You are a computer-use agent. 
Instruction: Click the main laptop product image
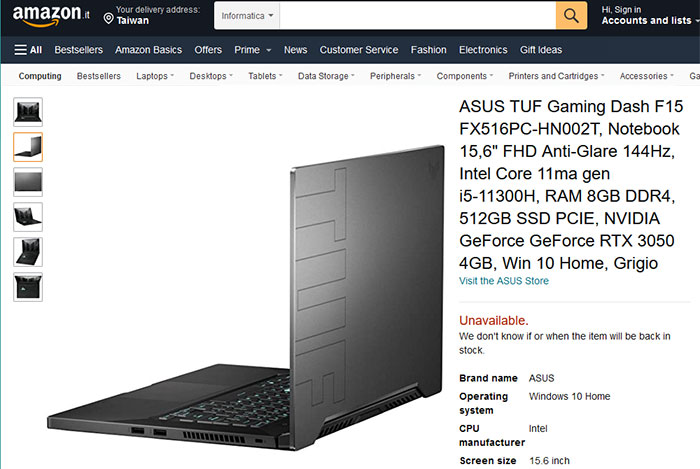246,298
